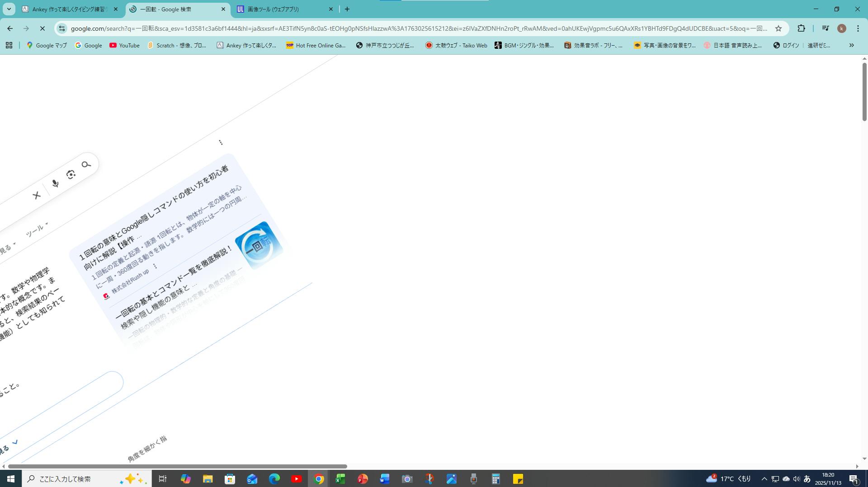Screen dimensions: 868x487
Task: Open YouTube app in Windows taskbar
Action: click(297, 479)
